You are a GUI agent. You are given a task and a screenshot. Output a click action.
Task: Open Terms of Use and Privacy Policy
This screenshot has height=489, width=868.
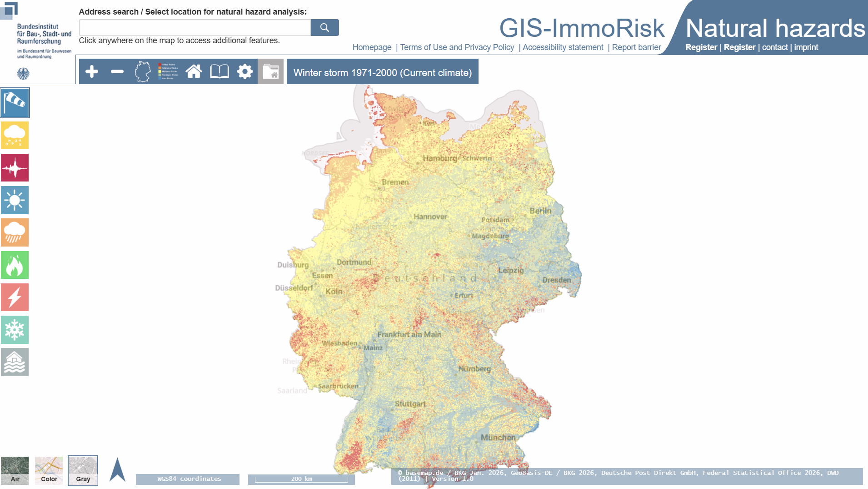(458, 47)
